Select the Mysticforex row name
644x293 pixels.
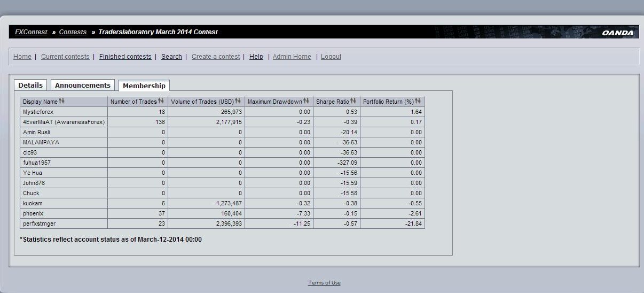coord(38,112)
